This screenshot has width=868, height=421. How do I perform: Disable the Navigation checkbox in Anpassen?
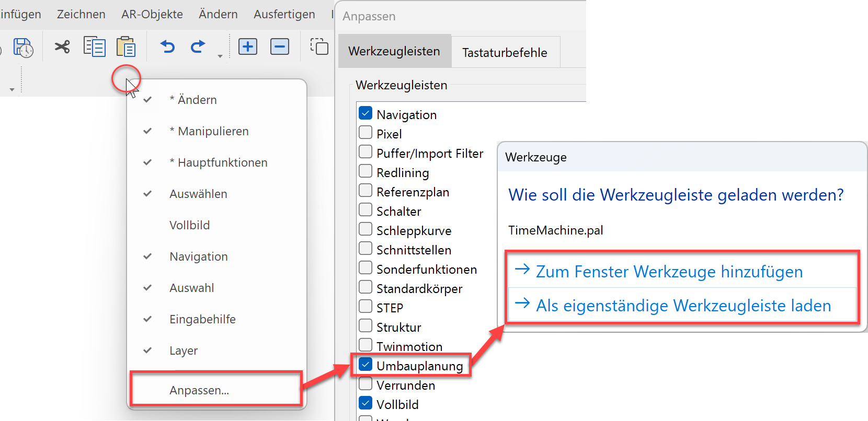366,114
